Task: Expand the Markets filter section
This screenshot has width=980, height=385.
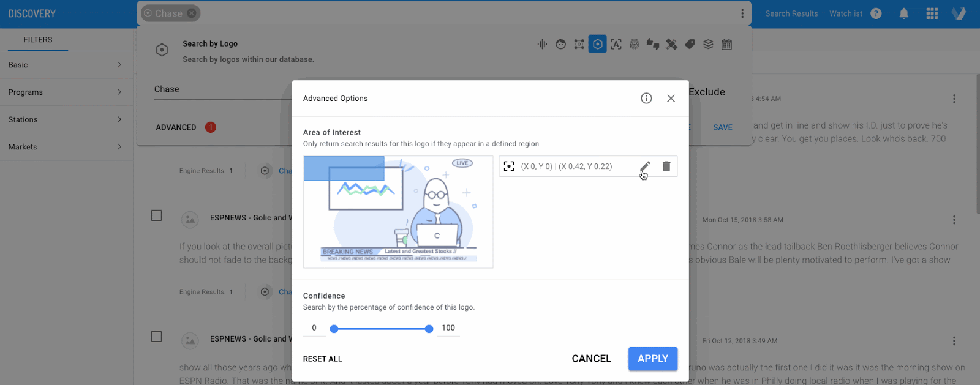Action: coord(66,147)
